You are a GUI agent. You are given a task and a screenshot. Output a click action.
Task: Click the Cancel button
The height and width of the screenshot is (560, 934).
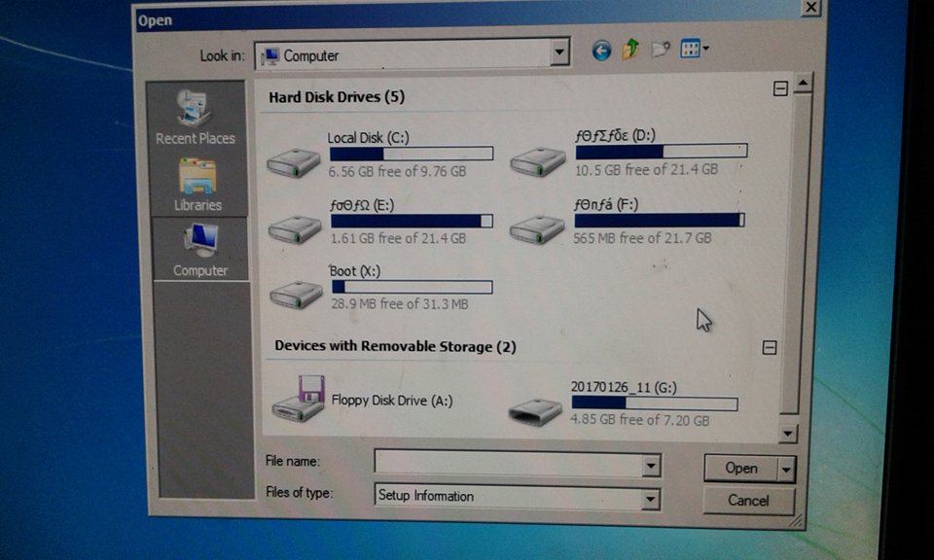[x=749, y=501]
